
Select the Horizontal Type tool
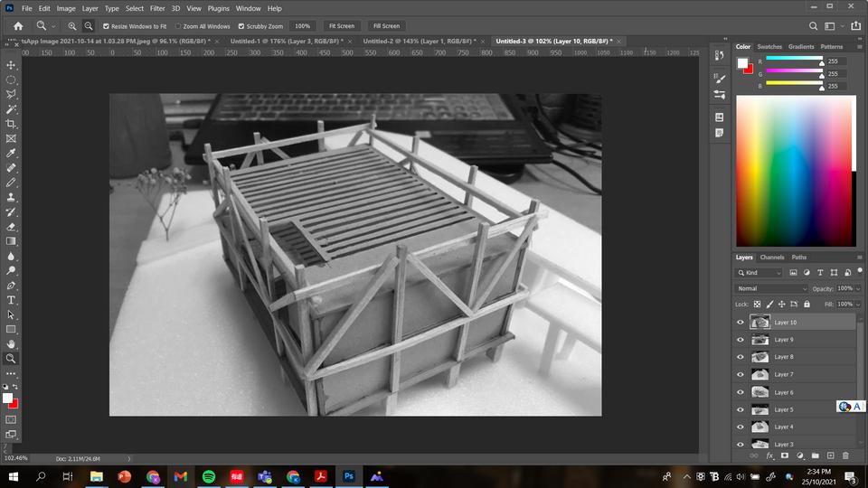click(x=11, y=300)
